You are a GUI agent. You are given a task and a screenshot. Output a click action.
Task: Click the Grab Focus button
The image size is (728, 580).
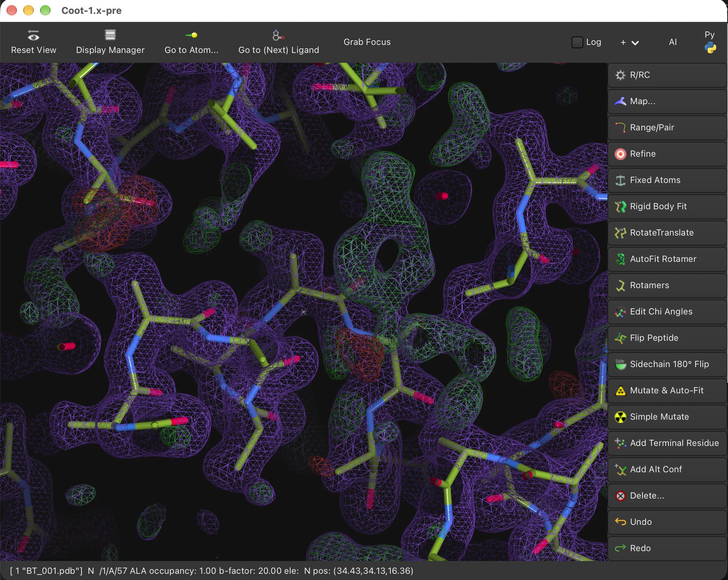[x=367, y=42]
